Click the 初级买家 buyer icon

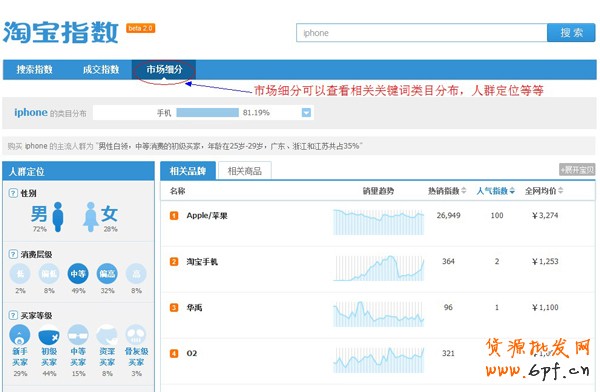point(49,335)
